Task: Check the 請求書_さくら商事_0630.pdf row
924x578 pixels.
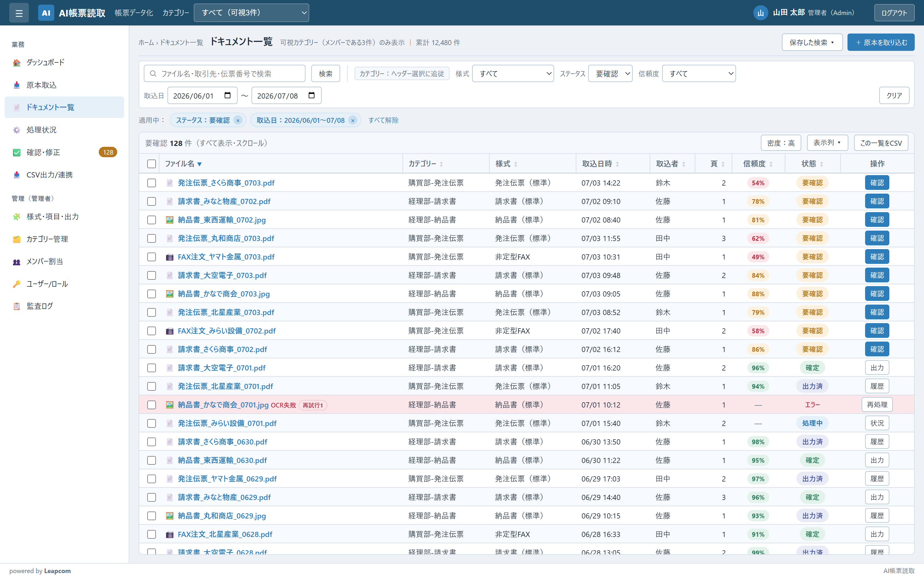Action: pos(152,442)
